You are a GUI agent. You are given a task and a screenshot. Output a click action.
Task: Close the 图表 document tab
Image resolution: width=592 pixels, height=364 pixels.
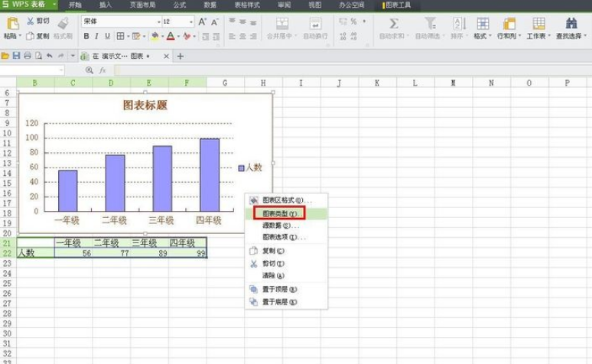pyautogui.click(x=166, y=57)
